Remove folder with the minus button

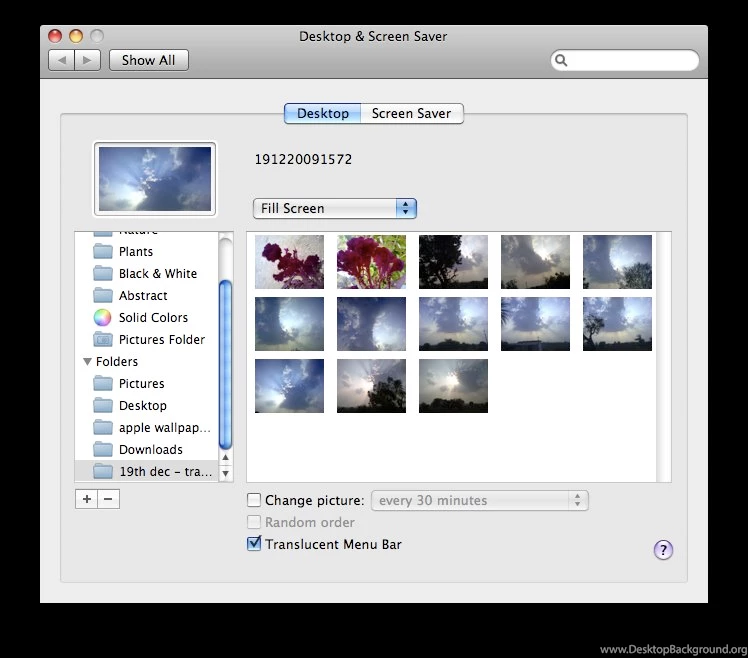[108, 499]
